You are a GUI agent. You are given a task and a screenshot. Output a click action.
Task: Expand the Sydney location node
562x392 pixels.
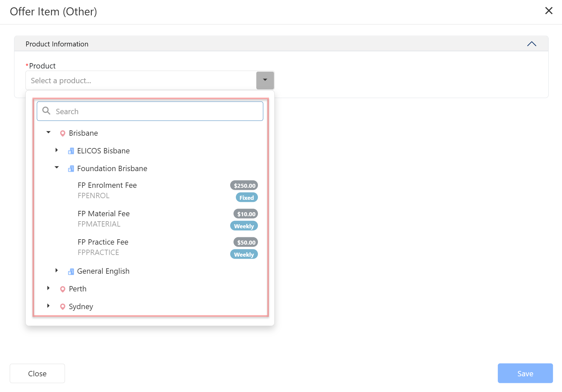(49, 306)
